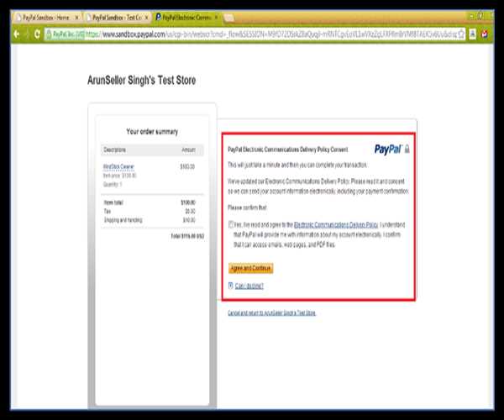Tick the 'Yes, I've read and agree' checkbox
Screen dimensions: 504x420
click(231, 225)
